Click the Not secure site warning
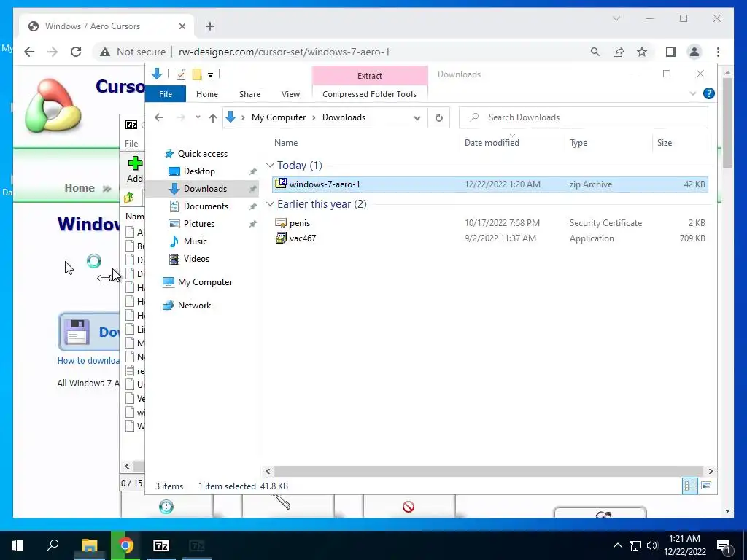The image size is (747, 560). click(x=133, y=52)
